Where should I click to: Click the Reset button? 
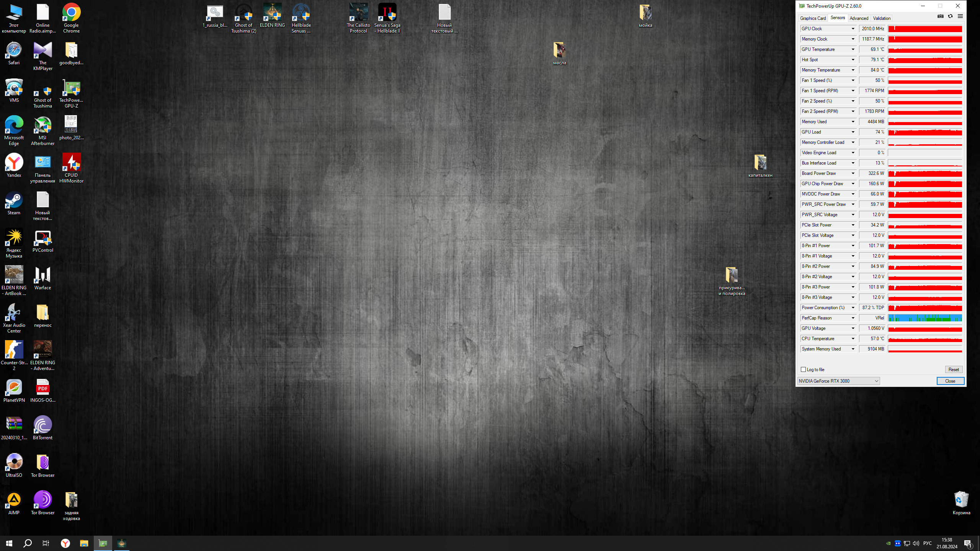953,370
